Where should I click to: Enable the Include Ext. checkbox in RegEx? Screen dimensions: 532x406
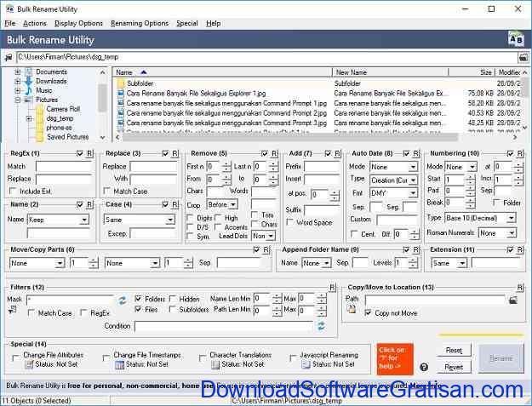(x=14, y=191)
